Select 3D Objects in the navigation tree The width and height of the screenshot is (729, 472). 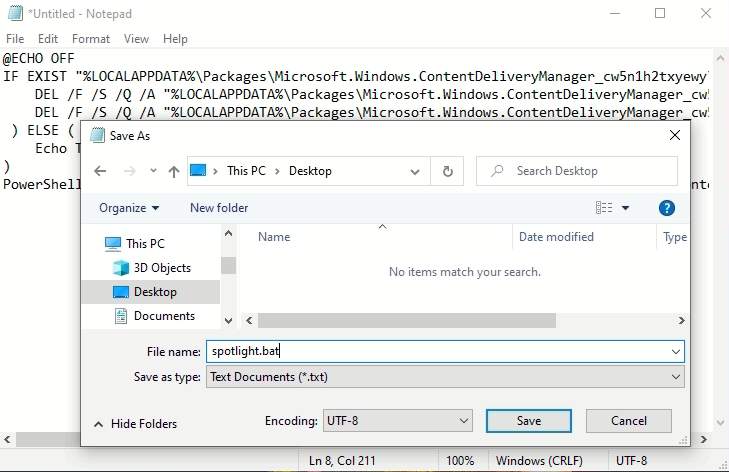162,268
